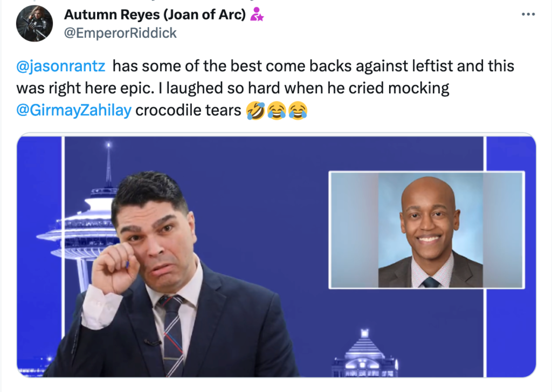Image resolution: width=552 pixels, height=392 pixels.
Task: Click the rolling-on-floor laughing emoji
Action: click(256, 111)
